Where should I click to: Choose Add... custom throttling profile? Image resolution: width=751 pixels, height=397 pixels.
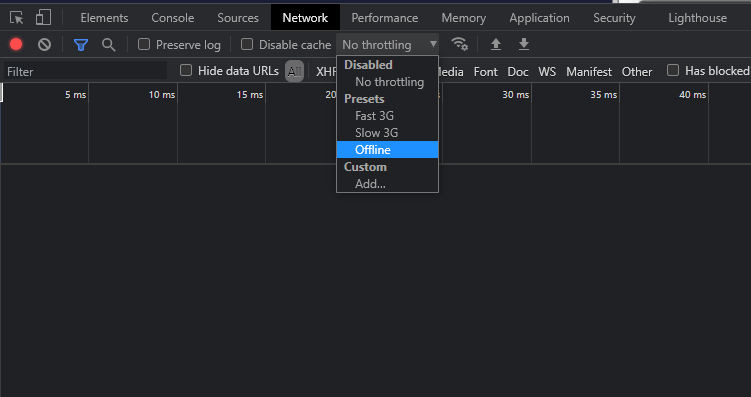click(x=387, y=184)
